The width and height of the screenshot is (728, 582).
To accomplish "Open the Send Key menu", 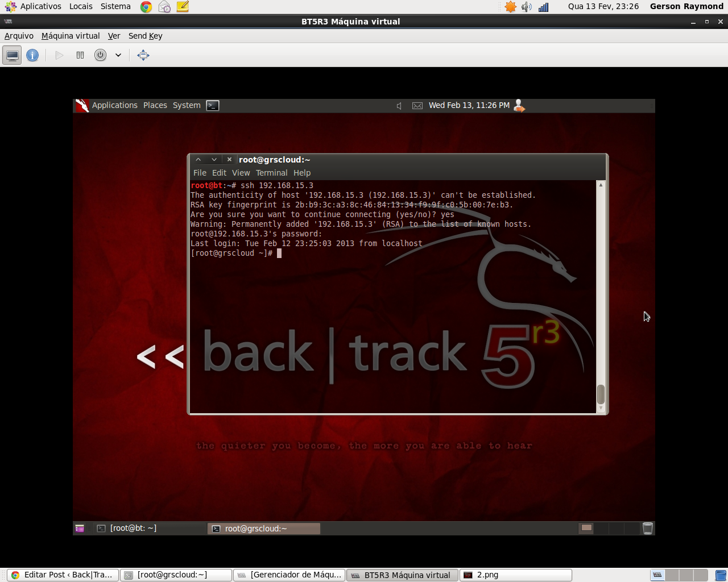I will (x=145, y=36).
